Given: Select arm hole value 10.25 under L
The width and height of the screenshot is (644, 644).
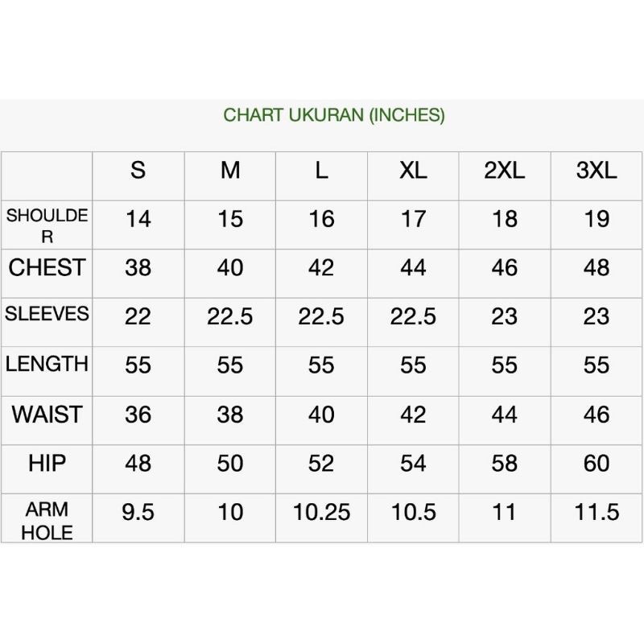Looking at the screenshot, I should [321, 513].
